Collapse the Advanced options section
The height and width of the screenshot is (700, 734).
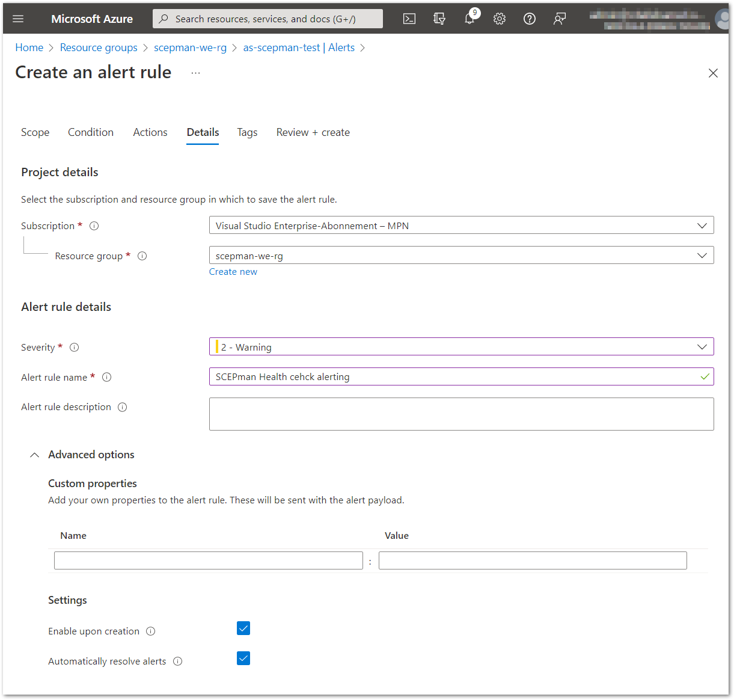(82, 455)
